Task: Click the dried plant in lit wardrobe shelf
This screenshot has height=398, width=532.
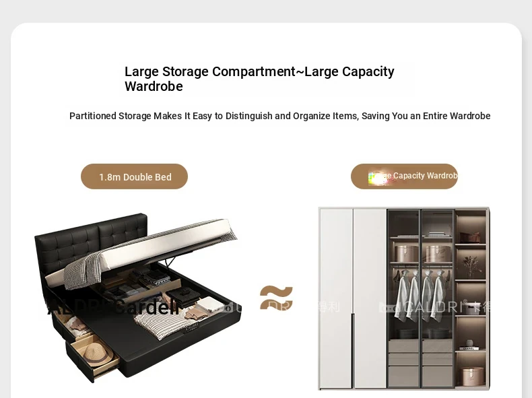Action: [x=470, y=266]
